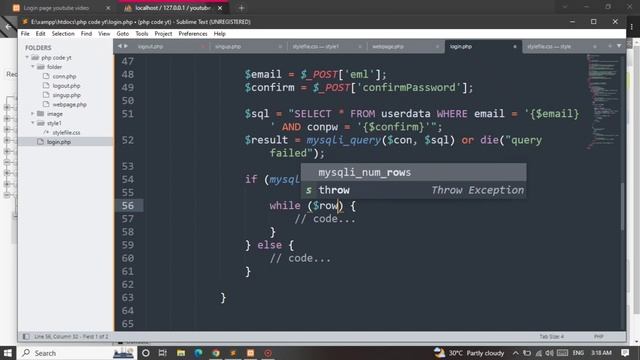Viewport: 640px width, 360px height.
Task: Close the webpage.php editor tab
Action: click(x=437, y=47)
